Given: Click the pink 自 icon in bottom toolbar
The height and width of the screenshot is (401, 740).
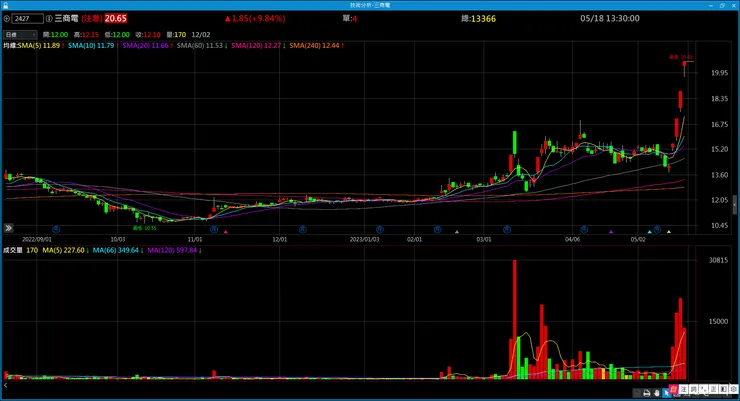Looking at the screenshot, I should tap(673, 389).
